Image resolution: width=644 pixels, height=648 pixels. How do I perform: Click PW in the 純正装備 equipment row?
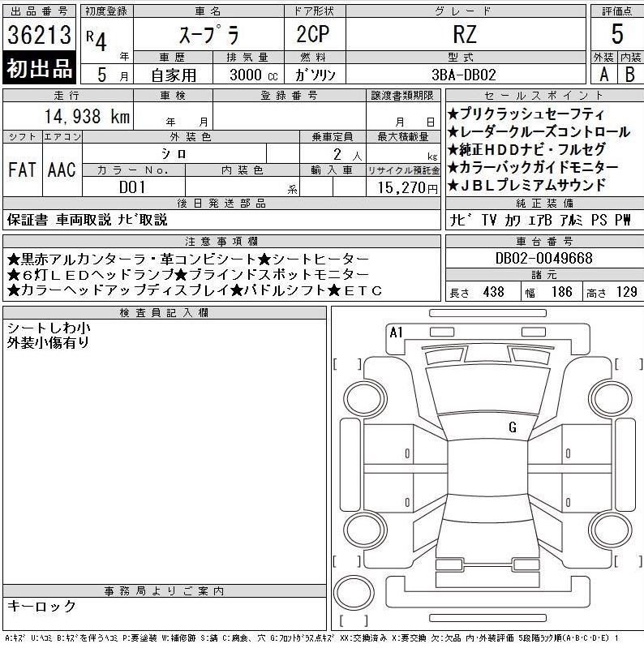click(623, 220)
